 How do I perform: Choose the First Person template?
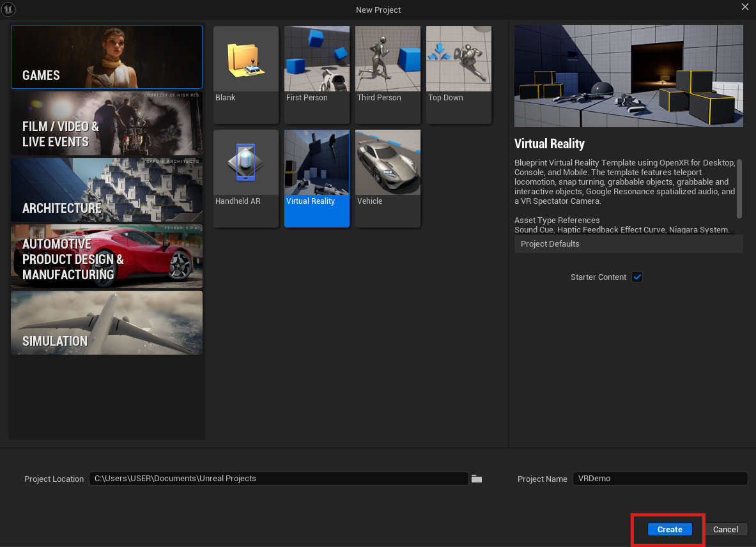point(317,74)
